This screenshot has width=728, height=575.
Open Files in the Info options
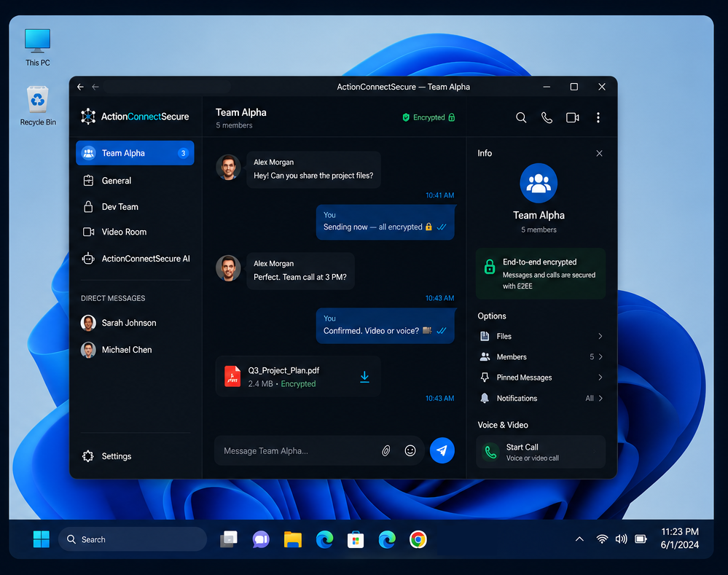(x=541, y=336)
